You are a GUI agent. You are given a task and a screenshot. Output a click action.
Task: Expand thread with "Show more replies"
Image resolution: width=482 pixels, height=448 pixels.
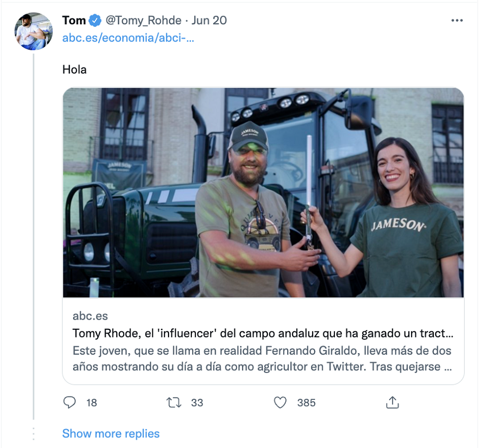tap(111, 434)
